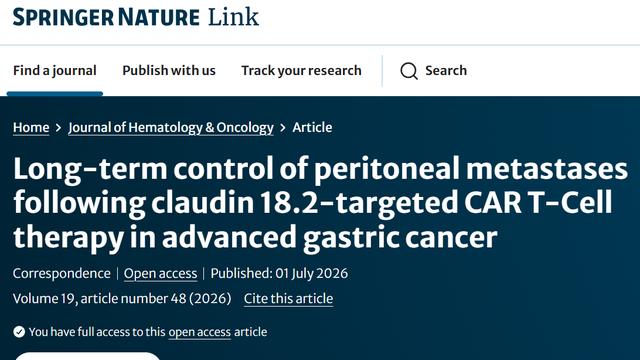Click the Article breadcrumb item
Viewport: 640px width, 360px height.
[312, 127]
